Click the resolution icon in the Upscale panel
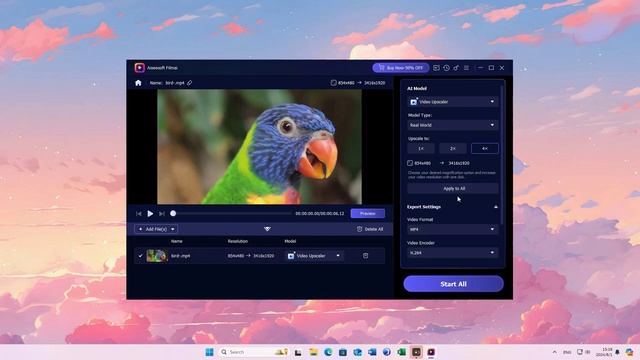The image size is (640, 360). 410,163
